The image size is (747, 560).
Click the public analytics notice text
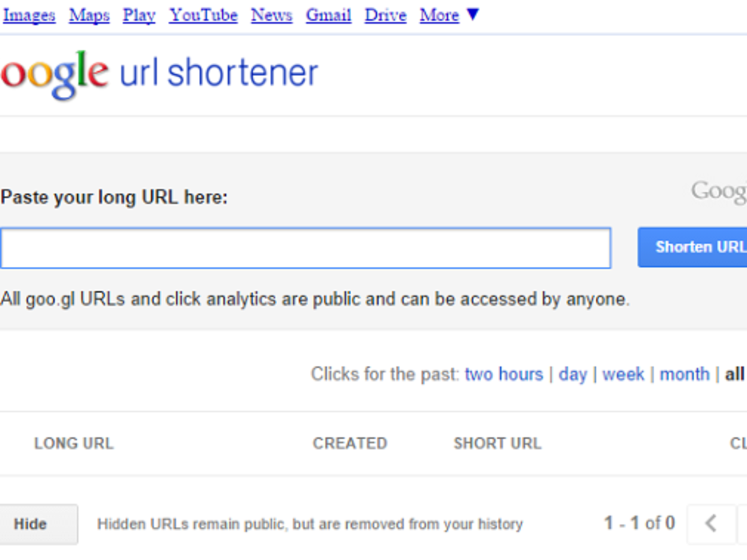point(315,299)
